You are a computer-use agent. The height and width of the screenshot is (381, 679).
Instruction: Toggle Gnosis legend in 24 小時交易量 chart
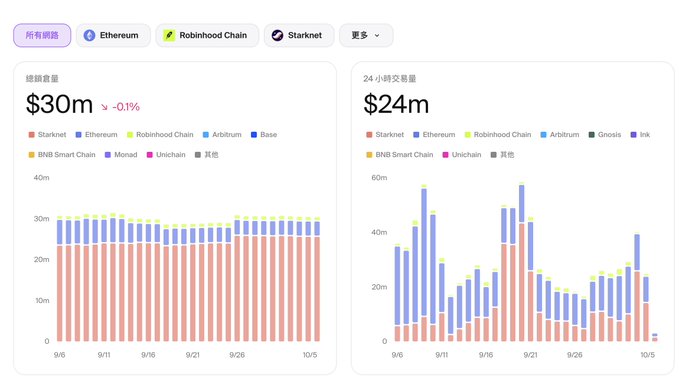[605, 135]
